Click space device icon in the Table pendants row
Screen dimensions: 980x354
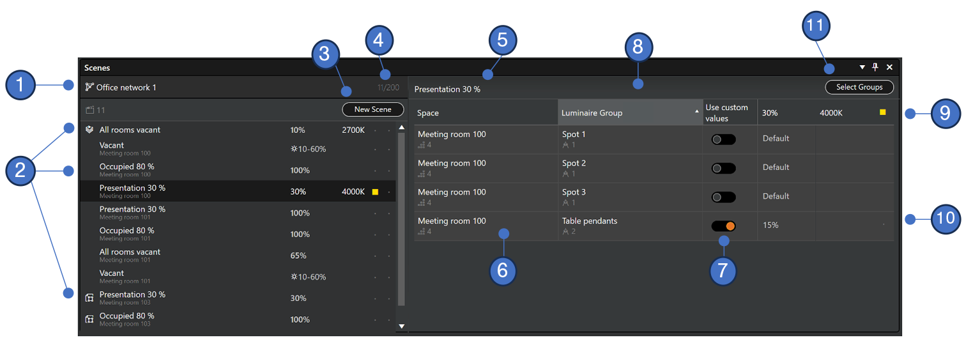(421, 231)
